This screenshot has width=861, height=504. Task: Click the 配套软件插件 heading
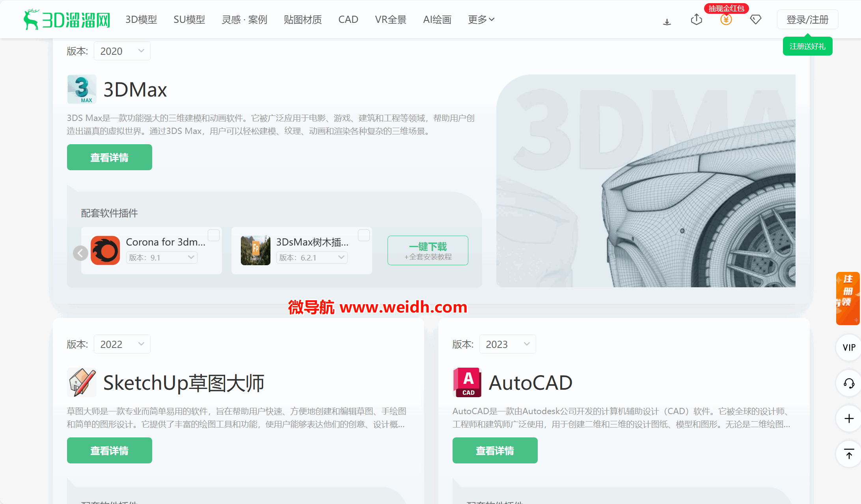point(109,213)
